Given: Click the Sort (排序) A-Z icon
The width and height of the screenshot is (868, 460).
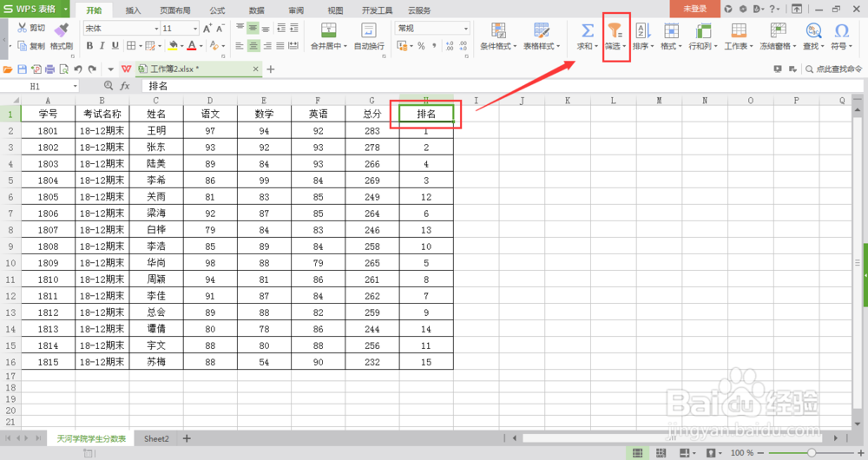Looking at the screenshot, I should 642,30.
